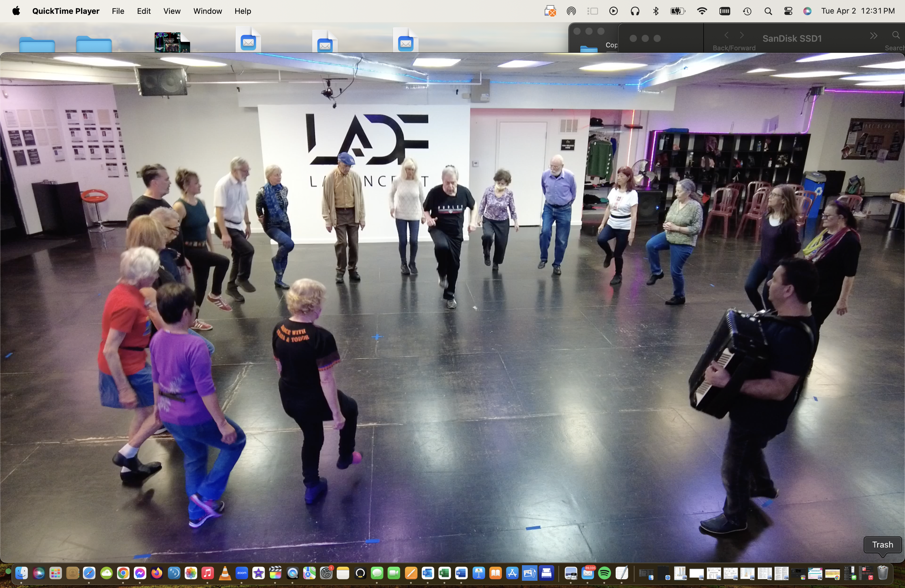Open Final Cut Pro in the dock

point(275,573)
